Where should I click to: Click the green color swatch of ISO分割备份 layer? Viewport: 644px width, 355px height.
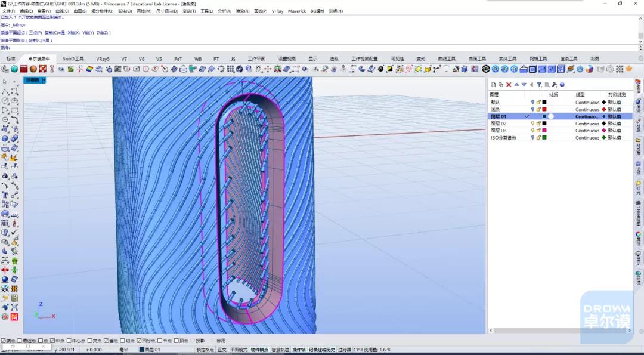pyautogui.click(x=544, y=138)
